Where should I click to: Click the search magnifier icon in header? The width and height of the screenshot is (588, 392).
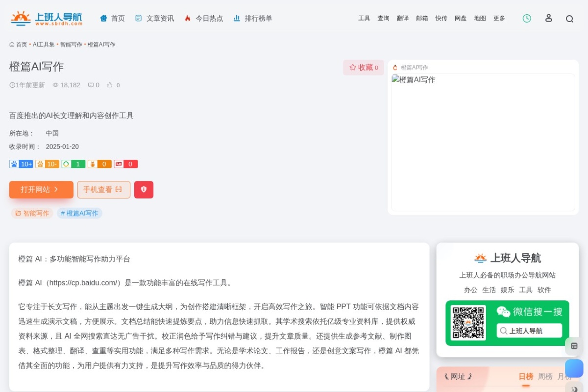tap(569, 19)
